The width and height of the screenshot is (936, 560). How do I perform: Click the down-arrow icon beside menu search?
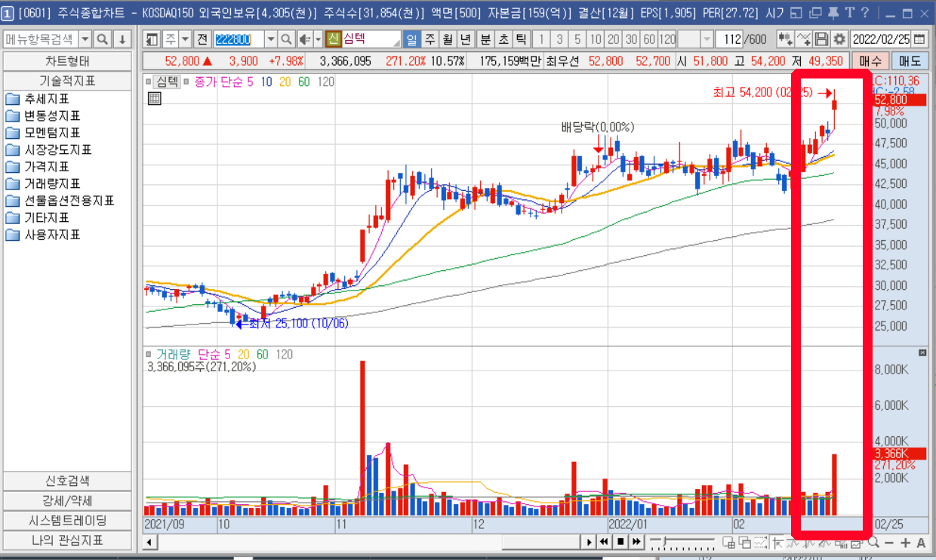[x=121, y=39]
